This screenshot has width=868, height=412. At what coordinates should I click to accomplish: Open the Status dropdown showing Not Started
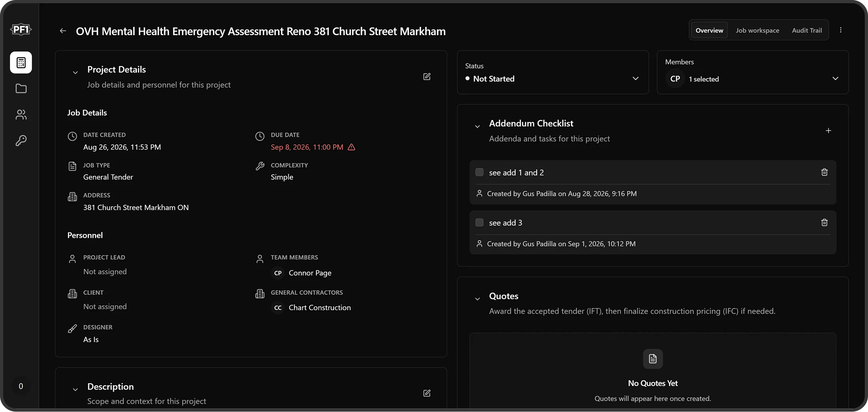click(553, 72)
